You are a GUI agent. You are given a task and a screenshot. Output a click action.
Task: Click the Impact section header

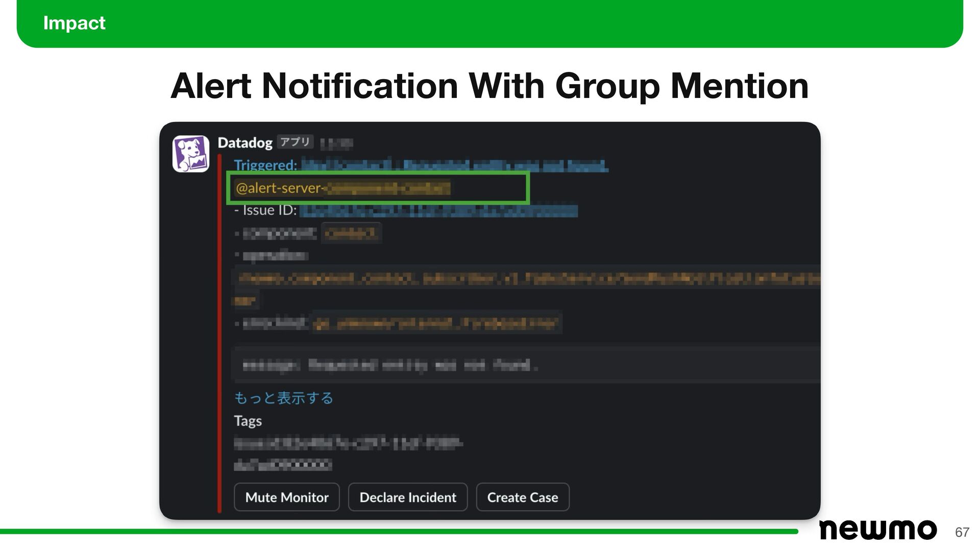74,23
